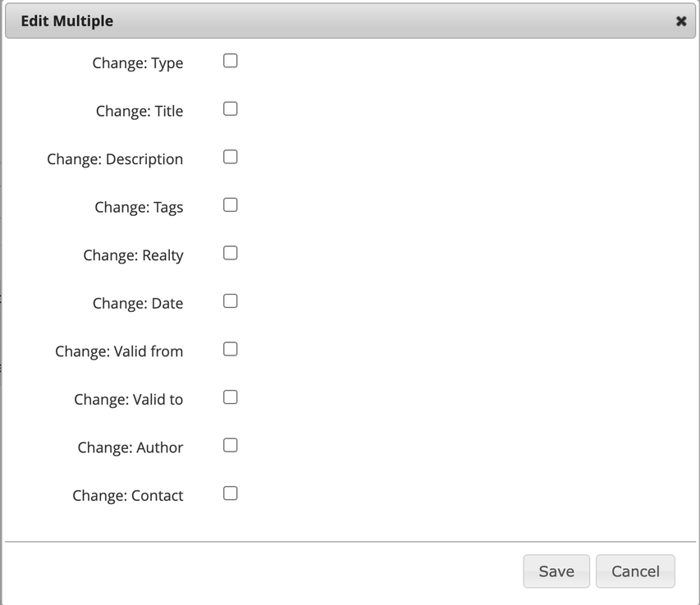Click the Save button

click(556, 571)
